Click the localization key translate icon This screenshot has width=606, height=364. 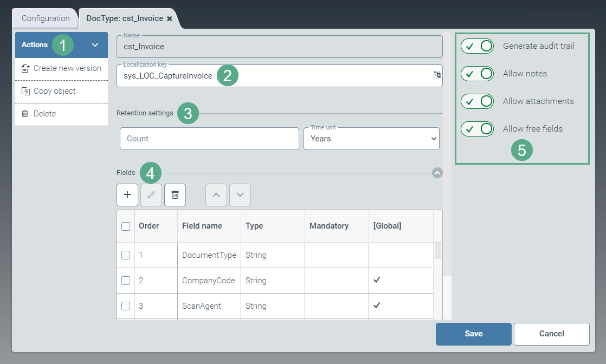pyautogui.click(x=437, y=76)
